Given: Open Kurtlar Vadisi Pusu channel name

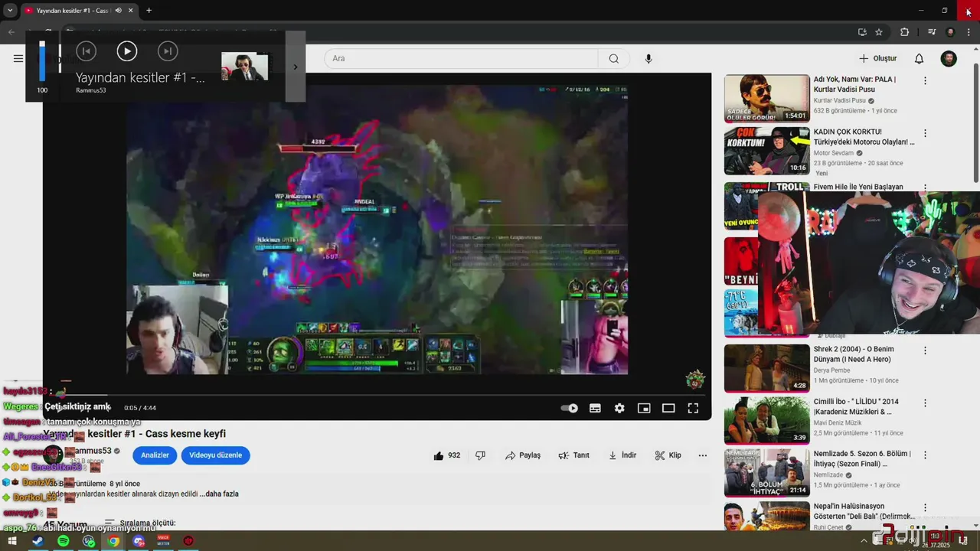Looking at the screenshot, I should (839, 100).
